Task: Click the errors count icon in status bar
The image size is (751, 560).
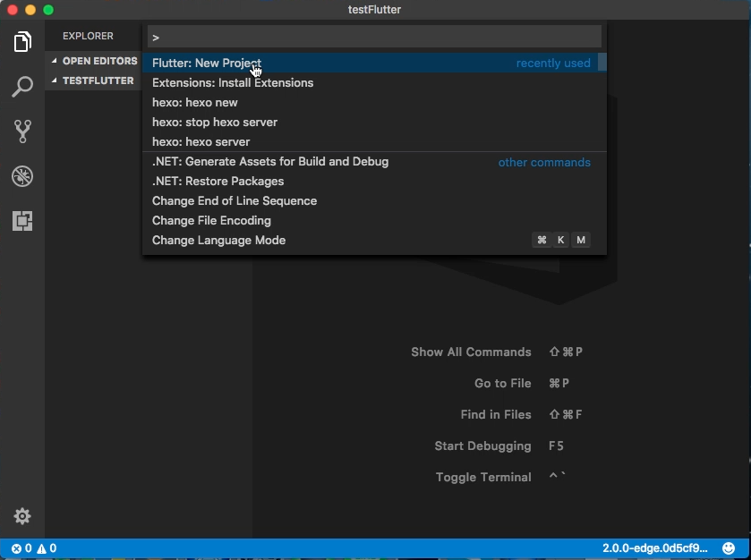Action: tap(21, 548)
